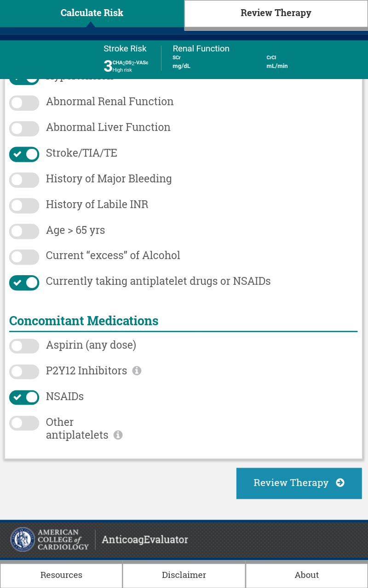The width and height of the screenshot is (368, 588).
Task: Turn on History of Major Bleeding
Action: (x=24, y=180)
